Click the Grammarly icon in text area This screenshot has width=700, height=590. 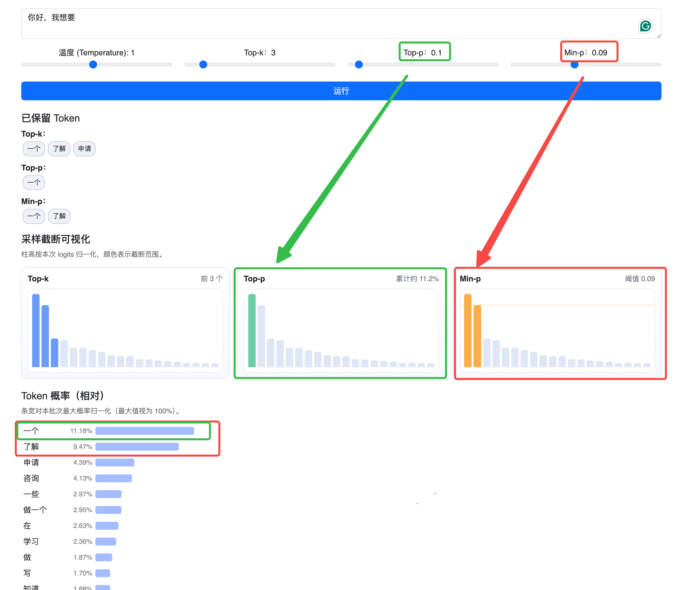645,26
